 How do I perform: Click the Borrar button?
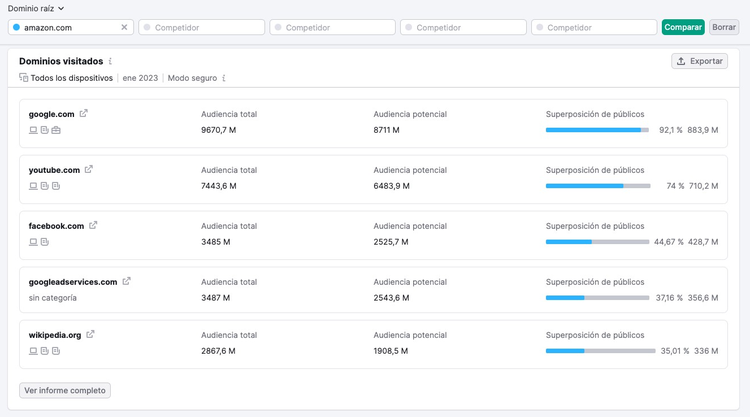[x=724, y=27]
